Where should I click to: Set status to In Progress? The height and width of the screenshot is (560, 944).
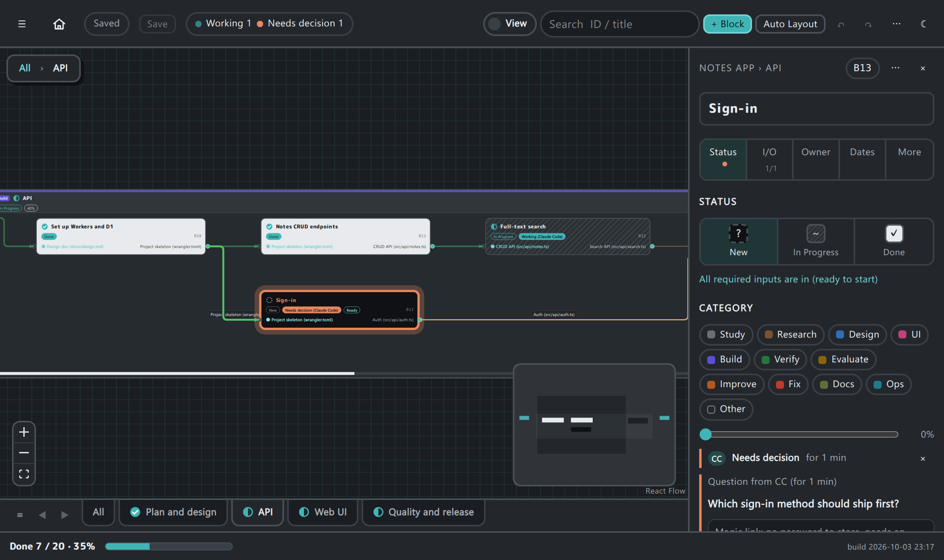(x=816, y=242)
